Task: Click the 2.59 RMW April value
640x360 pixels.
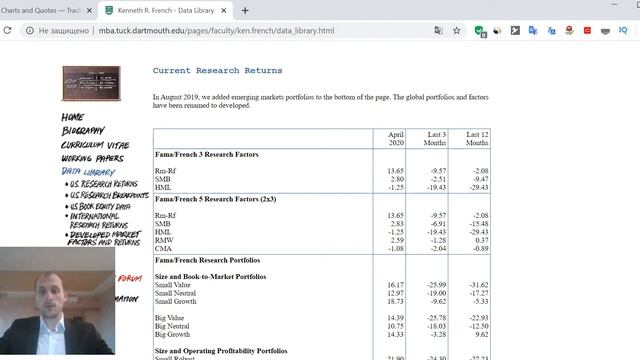Action: pos(397,240)
